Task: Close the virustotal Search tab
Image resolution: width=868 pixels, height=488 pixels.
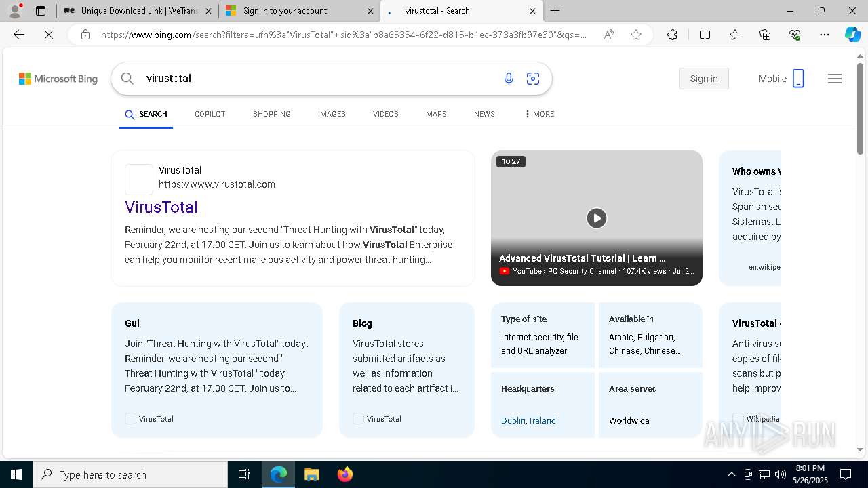Action: pos(532,11)
